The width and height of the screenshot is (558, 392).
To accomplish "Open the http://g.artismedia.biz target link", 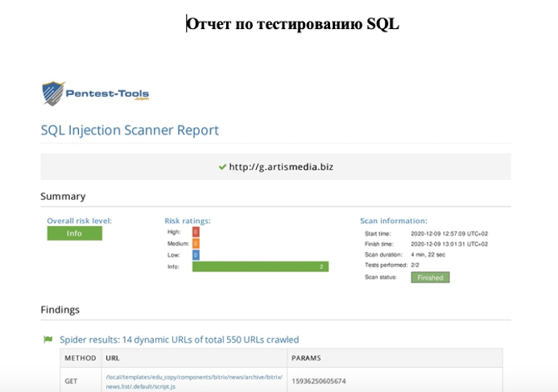I will point(281,167).
